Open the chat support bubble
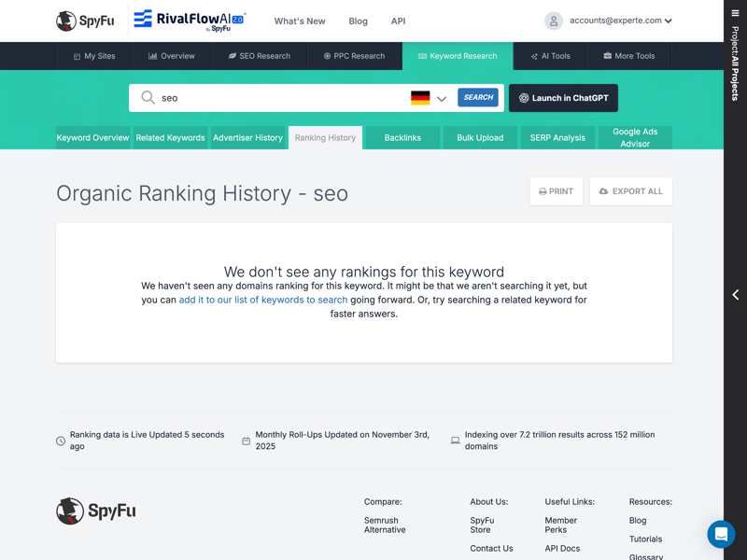Screen dimensions: 747x560 tap(721, 534)
